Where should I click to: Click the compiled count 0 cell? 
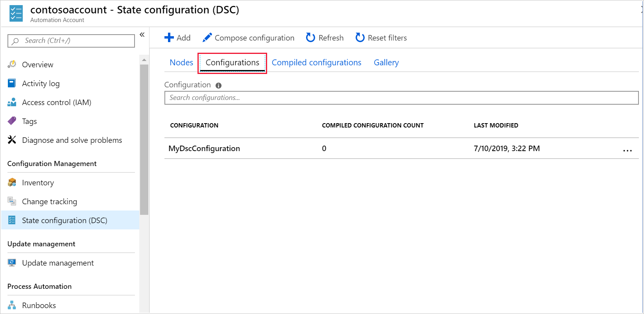click(x=324, y=148)
